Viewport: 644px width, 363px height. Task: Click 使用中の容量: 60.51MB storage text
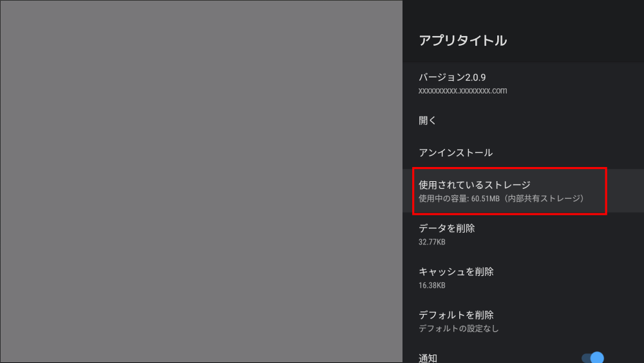pyautogui.click(x=459, y=199)
